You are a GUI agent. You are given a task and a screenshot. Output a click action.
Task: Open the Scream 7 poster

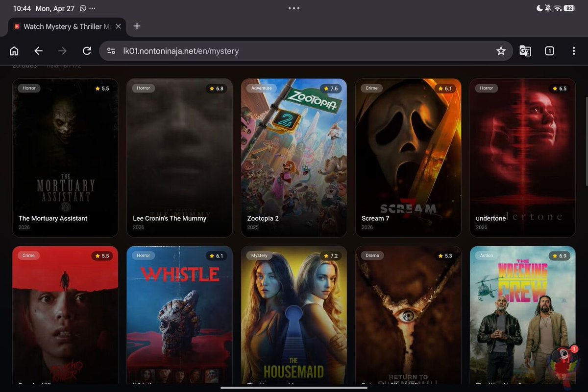click(x=408, y=158)
